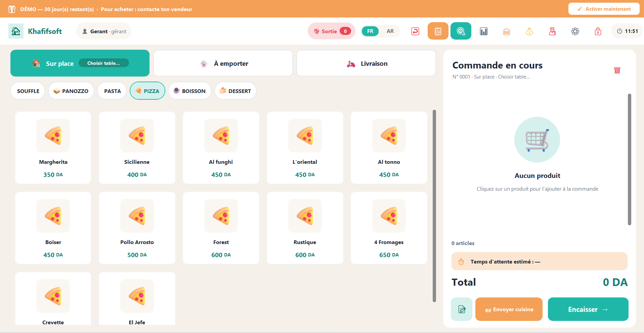Add Pollo Arrosto pizza to order

(x=137, y=228)
